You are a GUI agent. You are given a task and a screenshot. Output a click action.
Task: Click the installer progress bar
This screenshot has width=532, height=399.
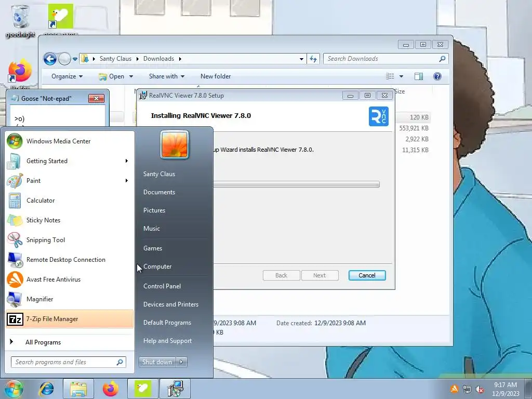click(x=296, y=184)
